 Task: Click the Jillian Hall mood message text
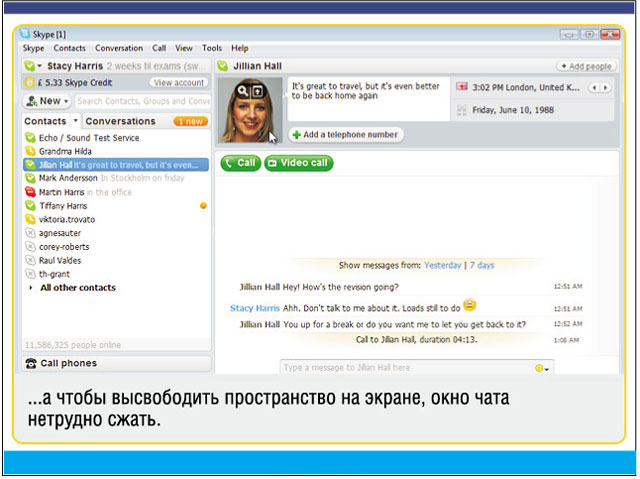(366, 91)
